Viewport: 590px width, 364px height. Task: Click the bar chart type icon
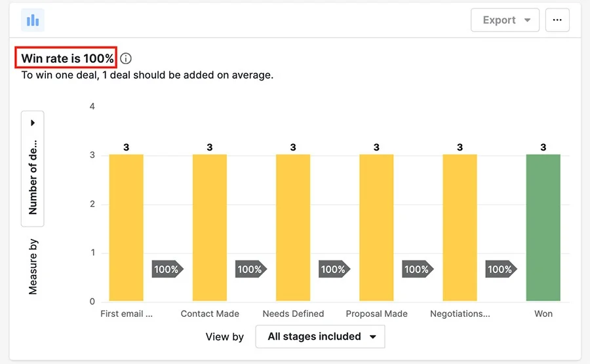(x=33, y=20)
